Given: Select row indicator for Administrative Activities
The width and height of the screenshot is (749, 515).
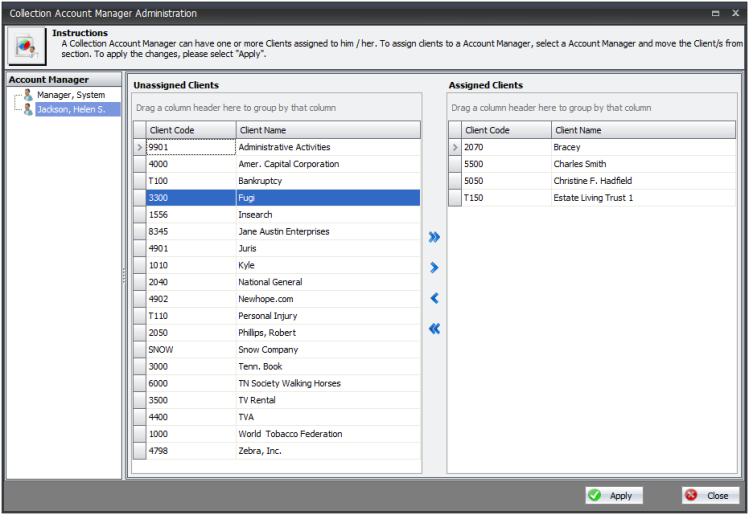Looking at the screenshot, I should point(140,147).
